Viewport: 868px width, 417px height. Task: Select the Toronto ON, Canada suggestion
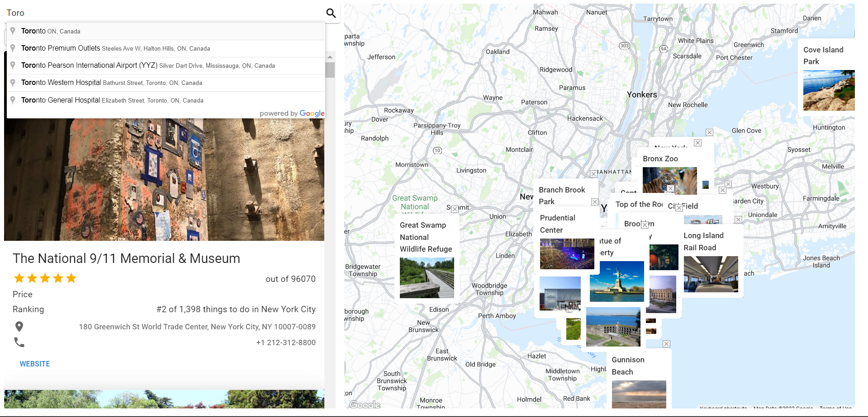tap(166, 31)
